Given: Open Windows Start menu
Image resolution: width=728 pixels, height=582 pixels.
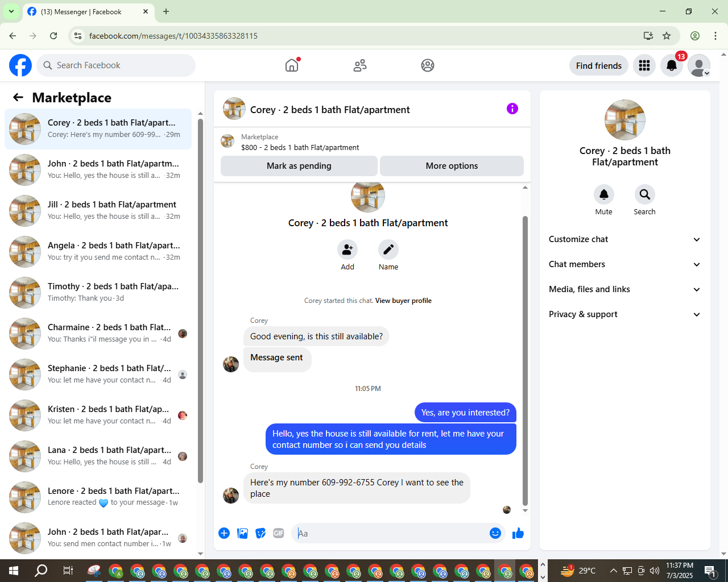Looking at the screenshot, I should [14, 571].
